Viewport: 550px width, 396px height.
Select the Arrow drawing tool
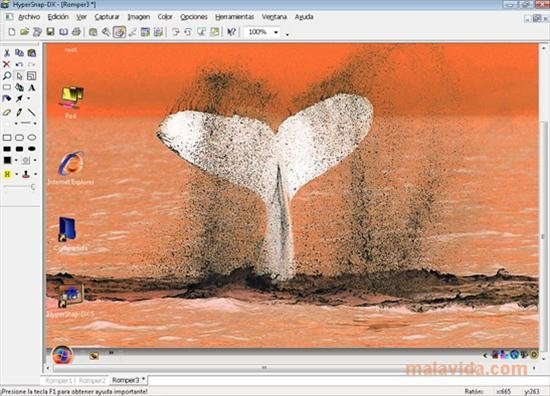[19, 99]
